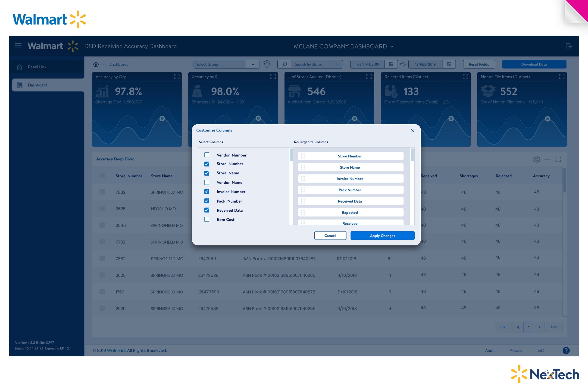Click the Apply Changes button
Viewport: 588px width, 392px height.
[382, 235]
